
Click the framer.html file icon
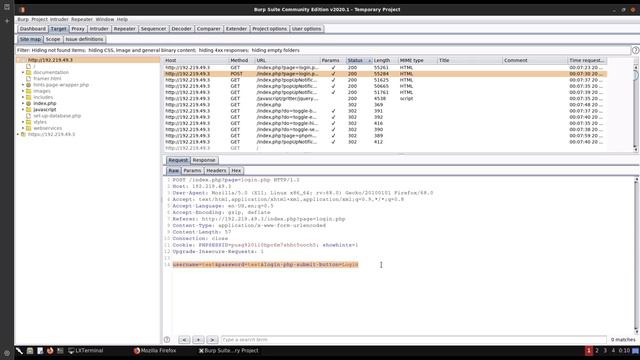click(x=29, y=78)
